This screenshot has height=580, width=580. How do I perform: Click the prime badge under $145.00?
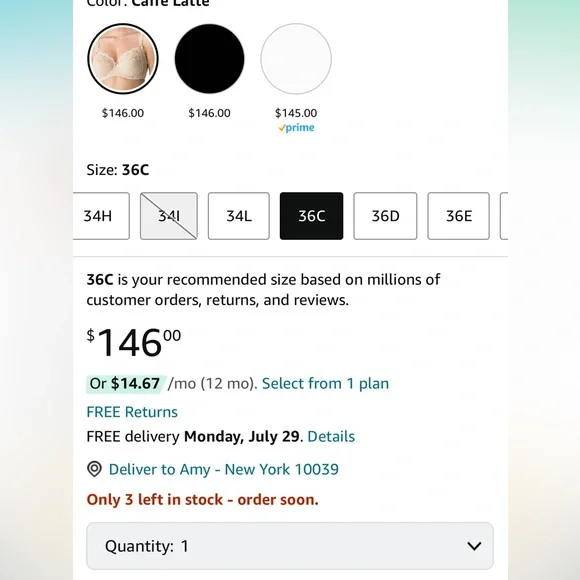(296, 128)
